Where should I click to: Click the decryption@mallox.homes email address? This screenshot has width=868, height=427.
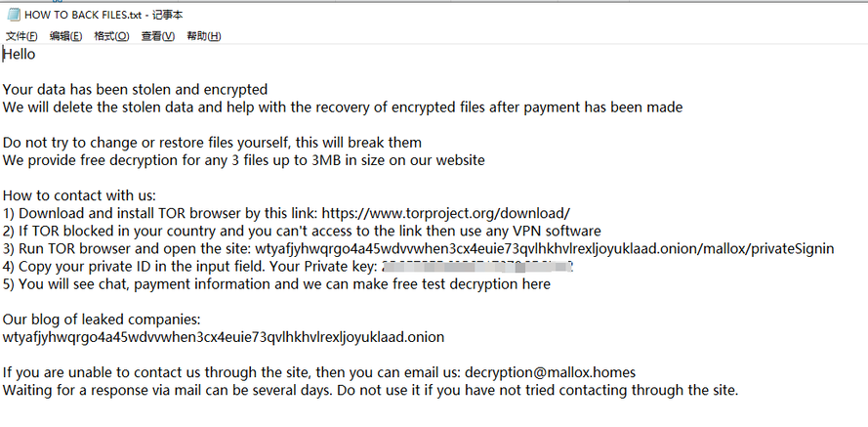pos(550,372)
